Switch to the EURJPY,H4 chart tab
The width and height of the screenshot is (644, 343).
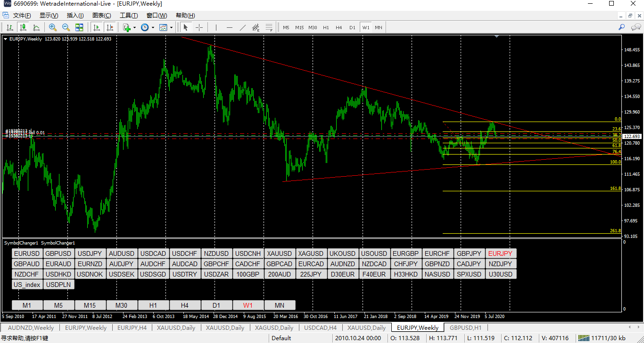coord(132,328)
